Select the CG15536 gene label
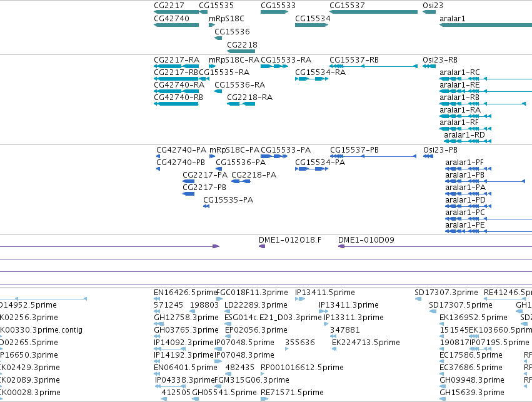532x402 pixels. 232,31
